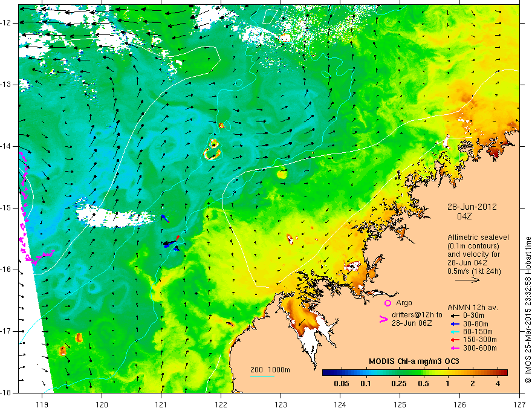This screenshot has height=411, width=532.
Task: Click longitude axis label '125'
Action: tap(400, 404)
